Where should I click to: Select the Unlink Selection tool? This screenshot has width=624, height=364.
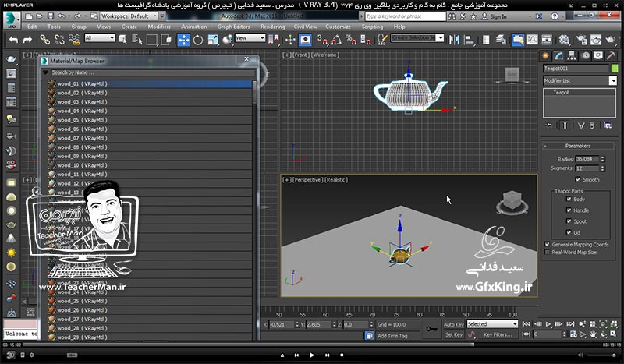coord(59,40)
